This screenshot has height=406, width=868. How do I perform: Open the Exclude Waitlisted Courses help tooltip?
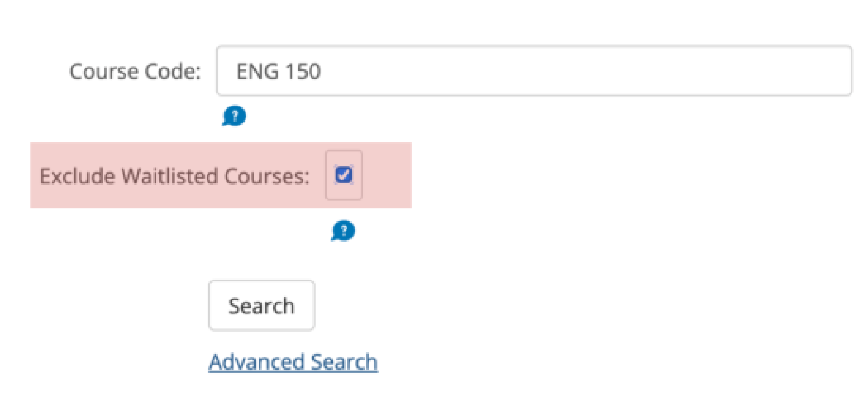343,231
